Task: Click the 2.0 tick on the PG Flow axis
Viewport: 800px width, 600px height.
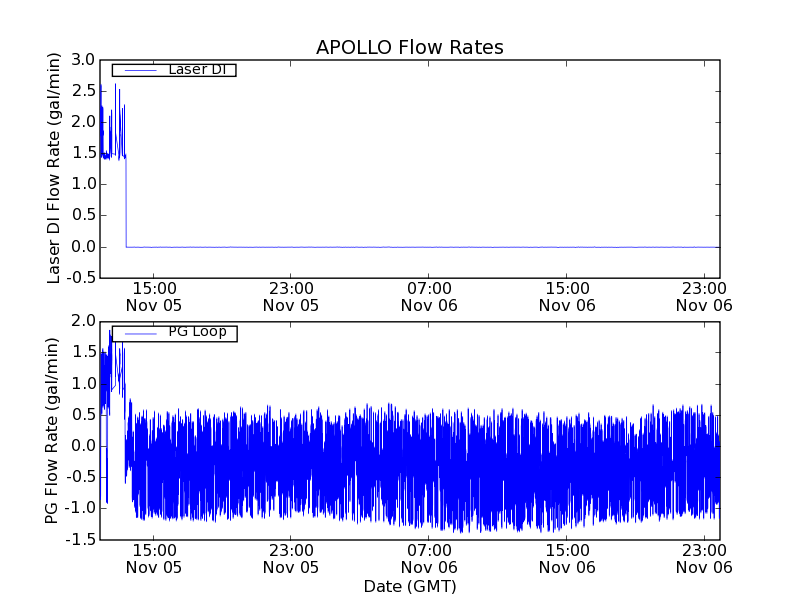Action: (83, 321)
